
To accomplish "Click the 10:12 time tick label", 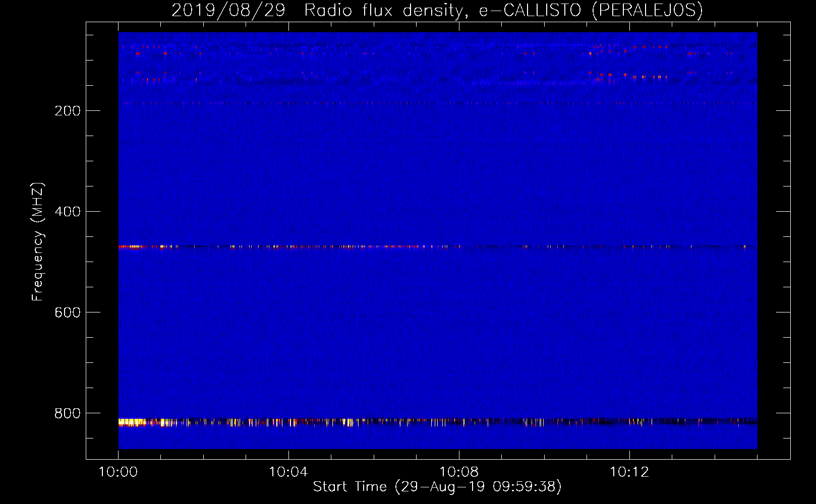I will click(629, 472).
